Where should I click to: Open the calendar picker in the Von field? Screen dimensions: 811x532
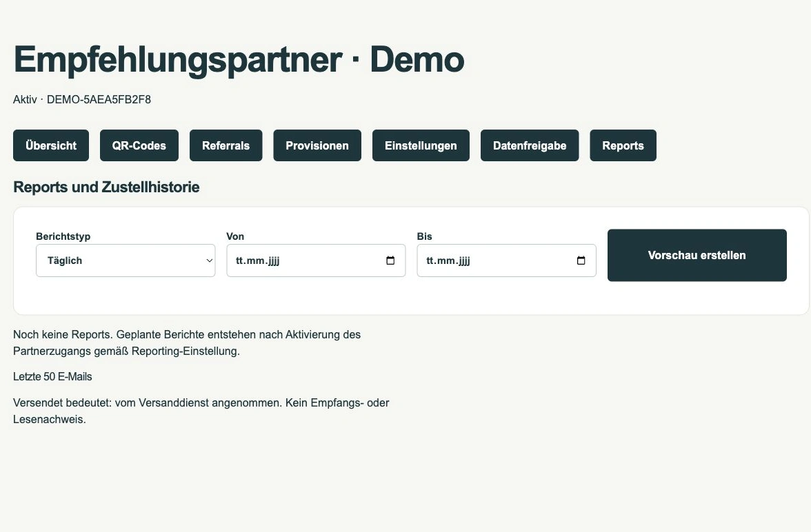coord(390,260)
